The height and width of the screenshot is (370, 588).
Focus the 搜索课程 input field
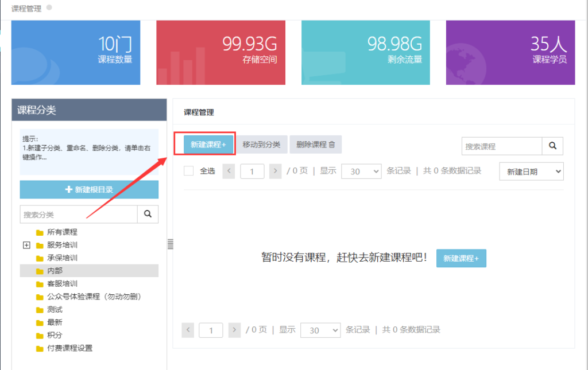502,146
